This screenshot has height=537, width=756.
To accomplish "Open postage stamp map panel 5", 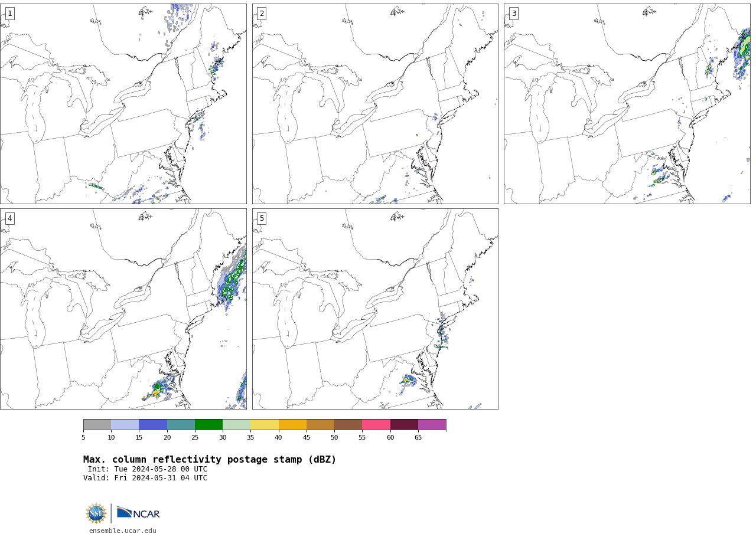I will pyautogui.click(x=375, y=309).
